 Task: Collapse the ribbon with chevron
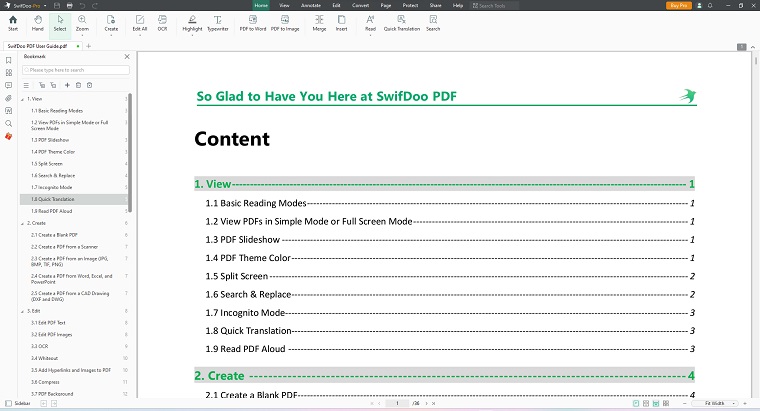(x=753, y=47)
